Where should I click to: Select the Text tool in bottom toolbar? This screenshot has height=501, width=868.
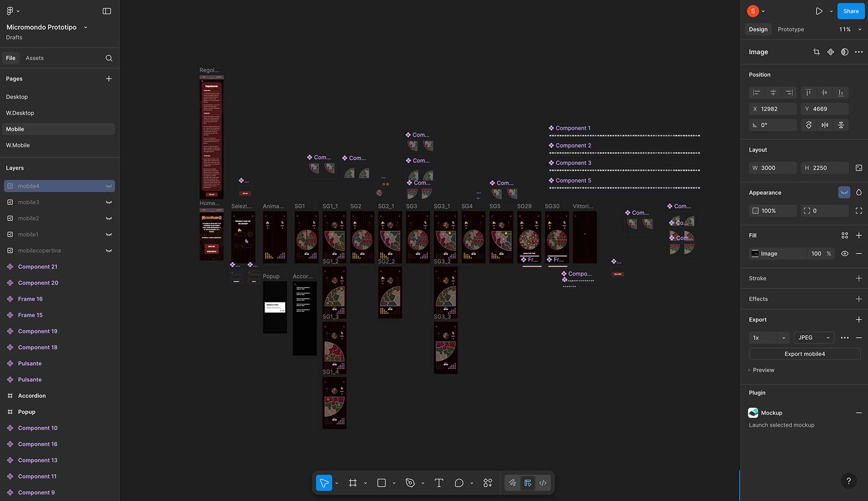tap(439, 483)
